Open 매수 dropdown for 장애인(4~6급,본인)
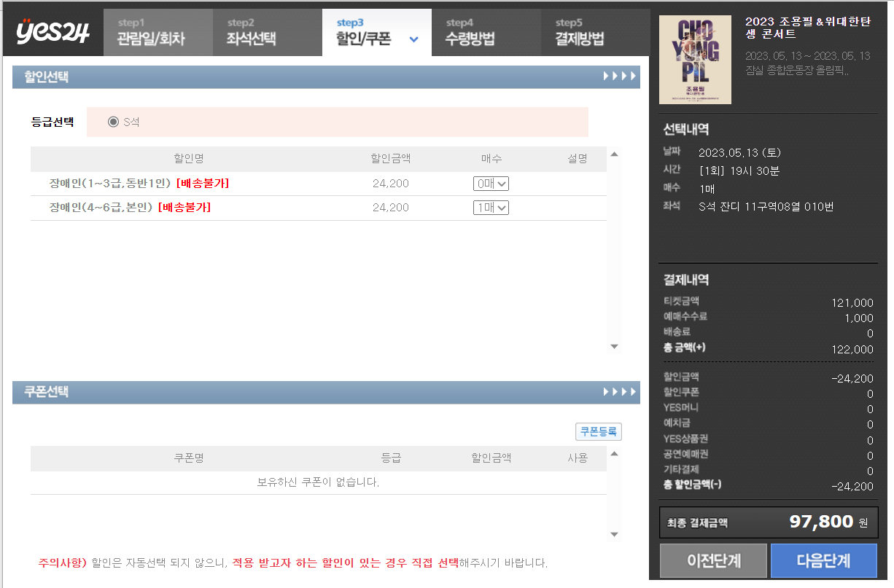The width and height of the screenshot is (894, 588). point(491,208)
